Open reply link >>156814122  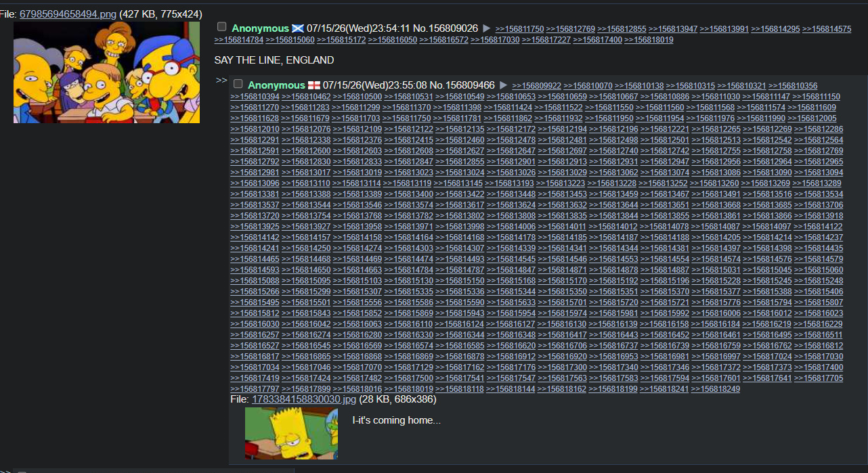pyautogui.click(x=819, y=227)
